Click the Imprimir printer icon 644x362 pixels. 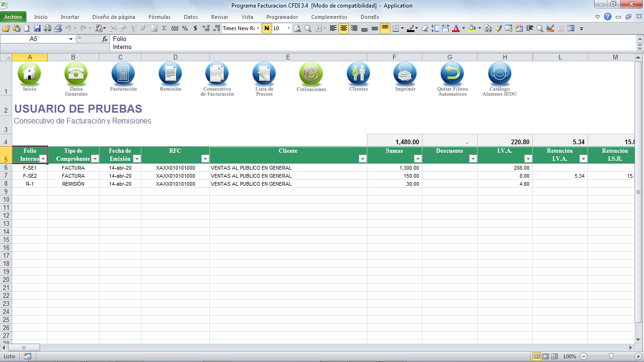(x=405, y=74)
